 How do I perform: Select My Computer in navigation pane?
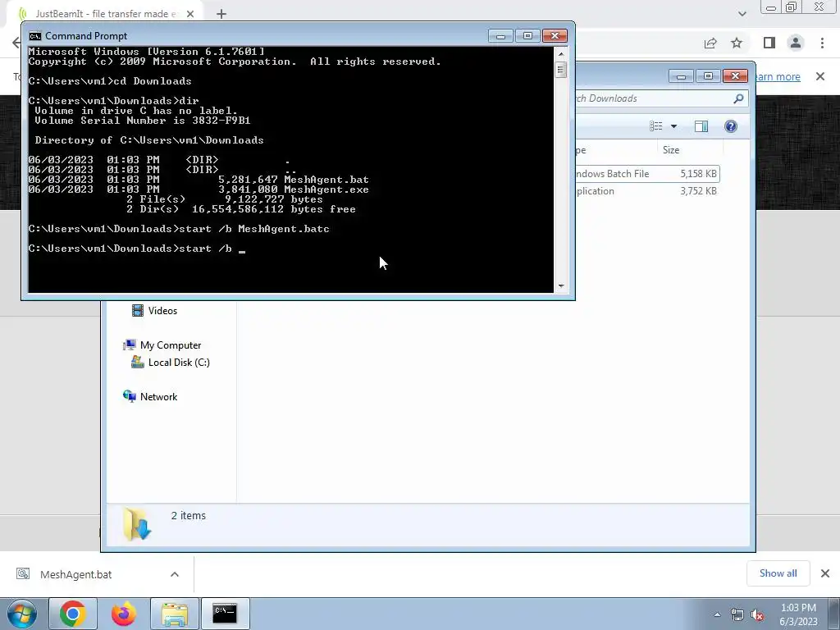click(163, 345)
